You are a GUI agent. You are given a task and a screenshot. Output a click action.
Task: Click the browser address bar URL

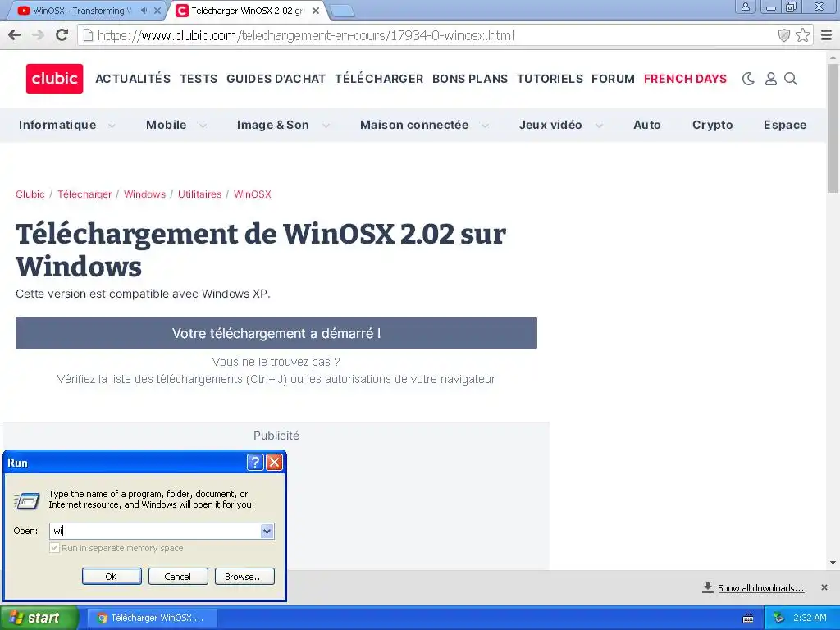[305, 35]
